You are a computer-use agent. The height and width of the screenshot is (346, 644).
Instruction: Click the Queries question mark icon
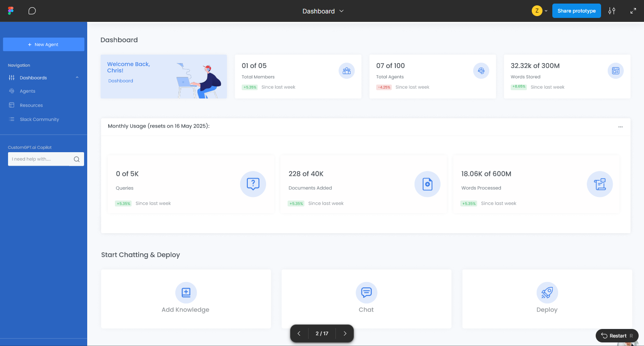[x=253, y=184]
